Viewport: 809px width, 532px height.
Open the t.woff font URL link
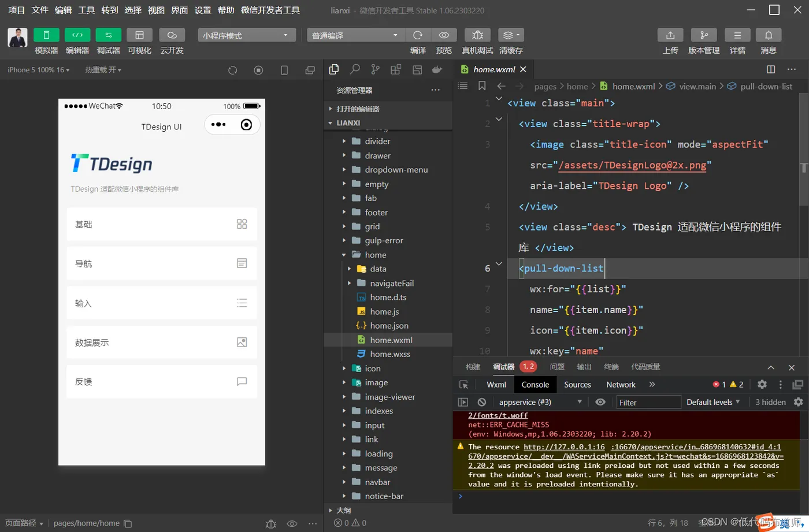tap(498, 415)
